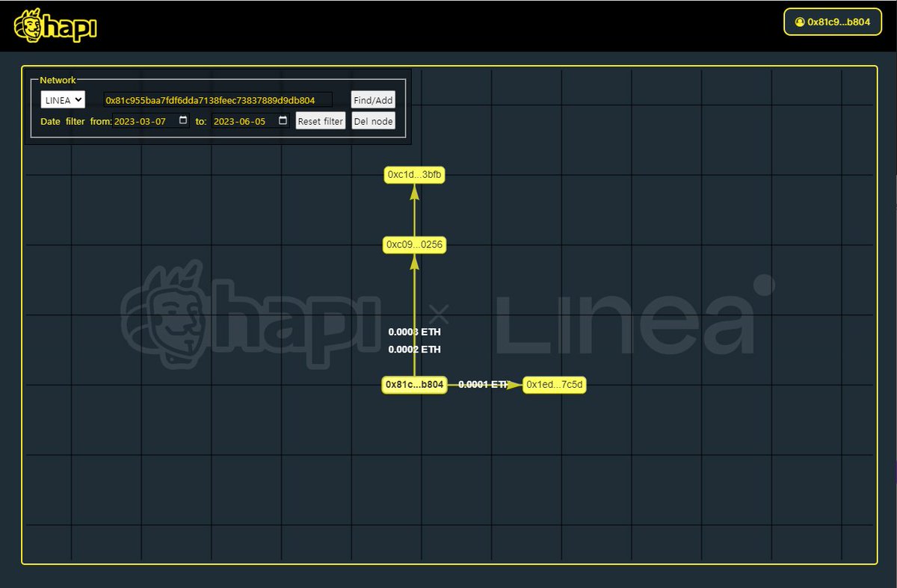This screenshot has height=588, width=897.
Task: Click the 0.0002 ETH edge label
Action: [x=415, y=349]
